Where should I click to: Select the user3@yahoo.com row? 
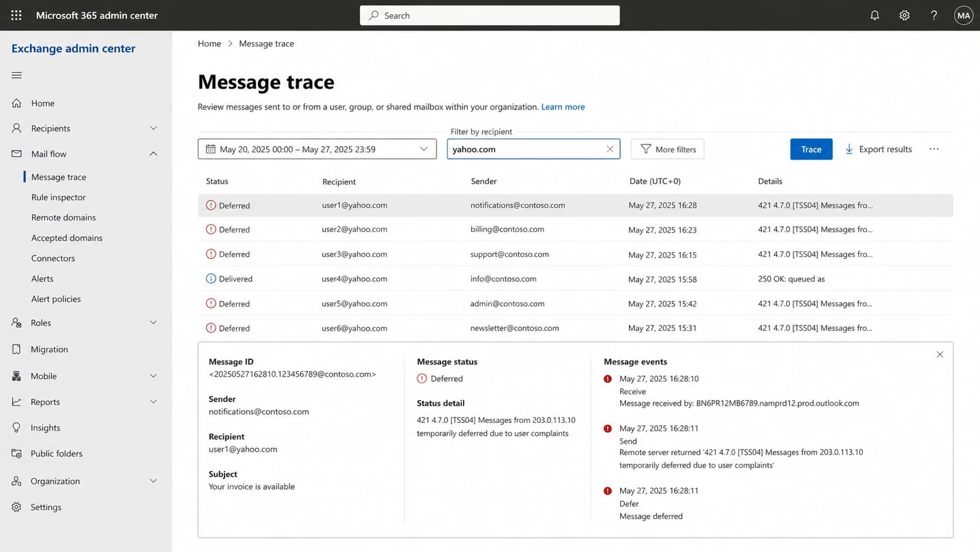[x=576, y=254]
